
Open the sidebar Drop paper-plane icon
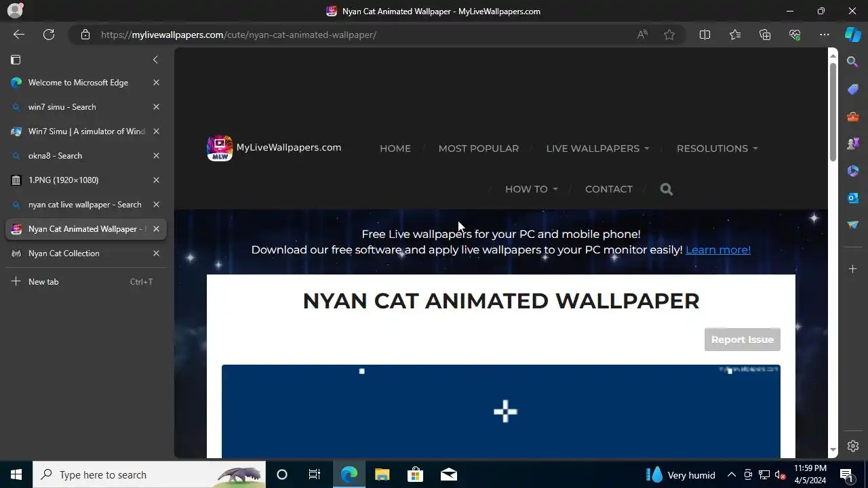pyautogui.click(x=853, y=225)
